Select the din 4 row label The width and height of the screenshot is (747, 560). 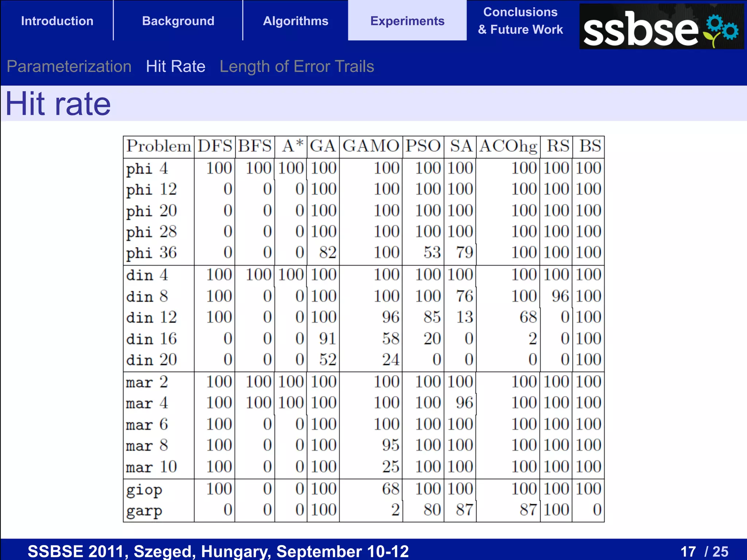[147, 275]
